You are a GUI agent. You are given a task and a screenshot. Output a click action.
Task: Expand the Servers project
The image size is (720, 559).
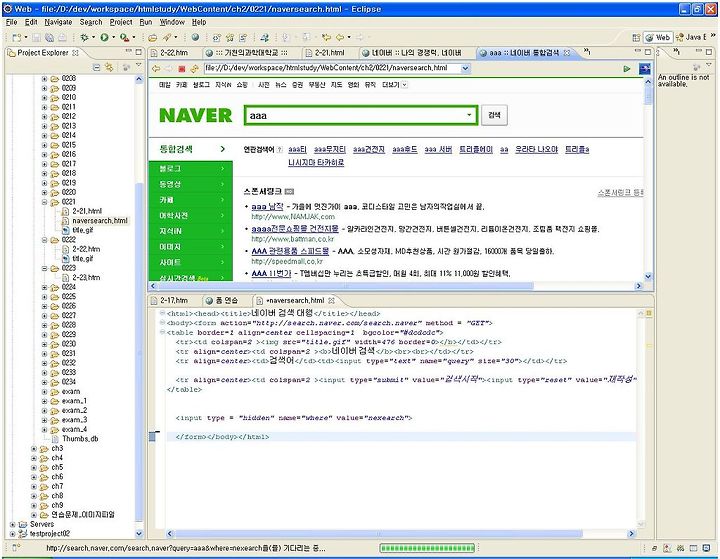tap(12, 524)
